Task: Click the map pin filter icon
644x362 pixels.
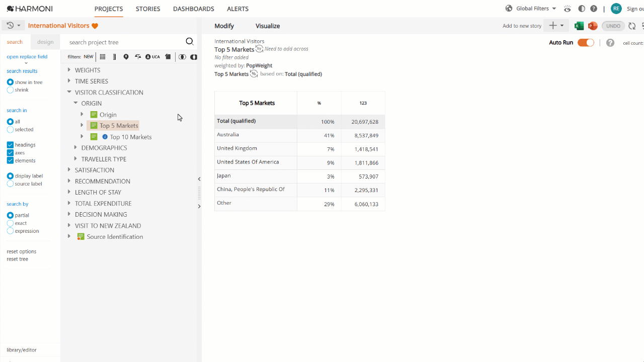Action: click(x=126, y=57)
